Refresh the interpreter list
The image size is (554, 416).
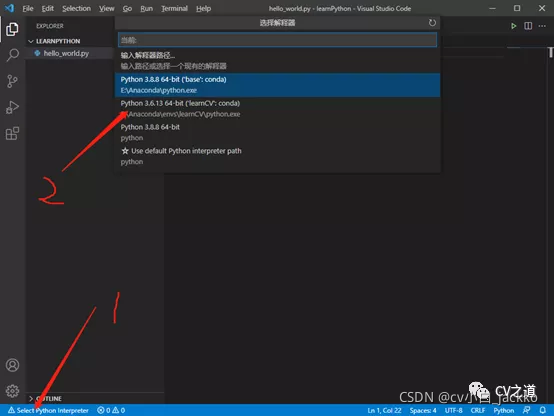tap(432, 23)
